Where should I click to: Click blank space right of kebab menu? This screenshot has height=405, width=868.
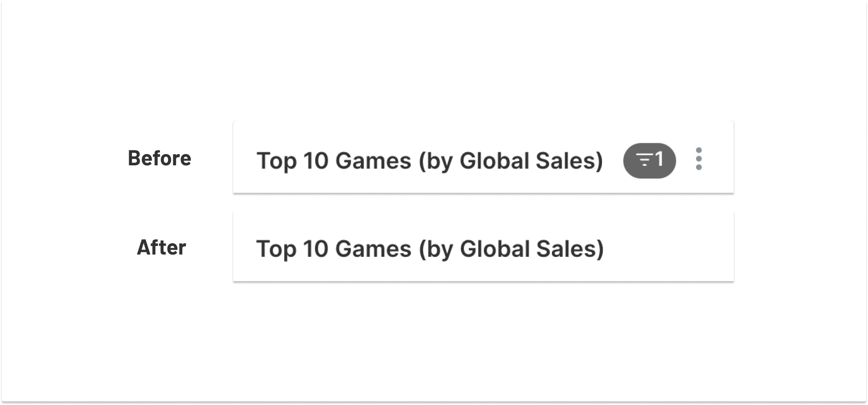click(x=719, y=159)
